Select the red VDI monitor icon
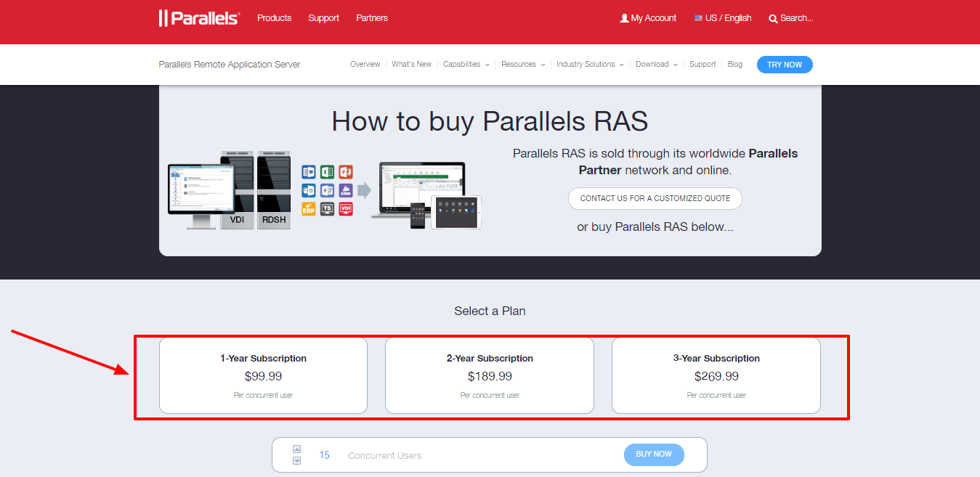This screenshot has height=477, width=980. click(x=346, y=208)
